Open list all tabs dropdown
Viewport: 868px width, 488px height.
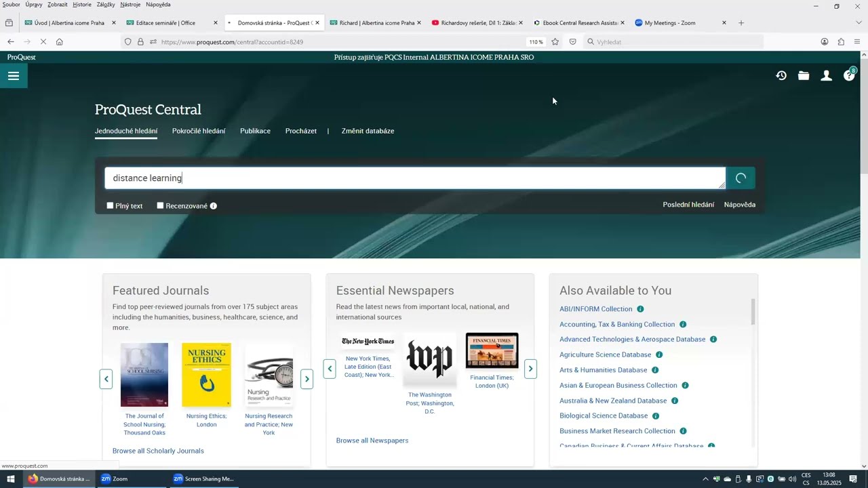859,23
